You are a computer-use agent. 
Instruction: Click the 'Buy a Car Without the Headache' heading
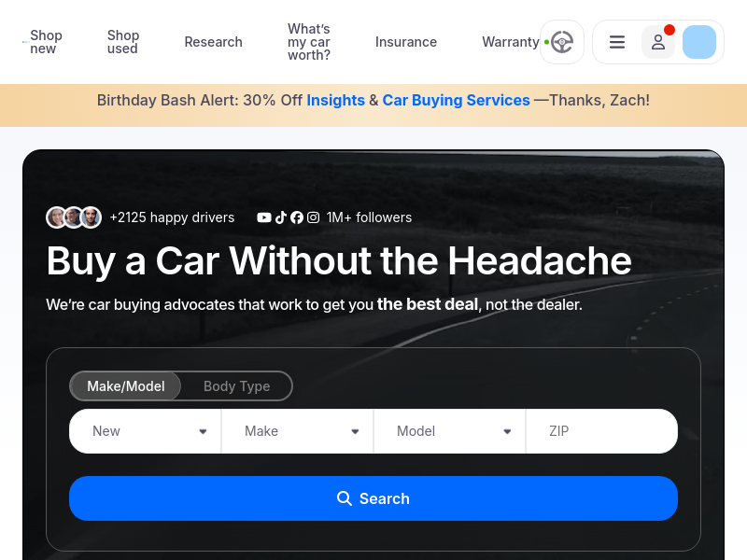click(x=339, y=261)
